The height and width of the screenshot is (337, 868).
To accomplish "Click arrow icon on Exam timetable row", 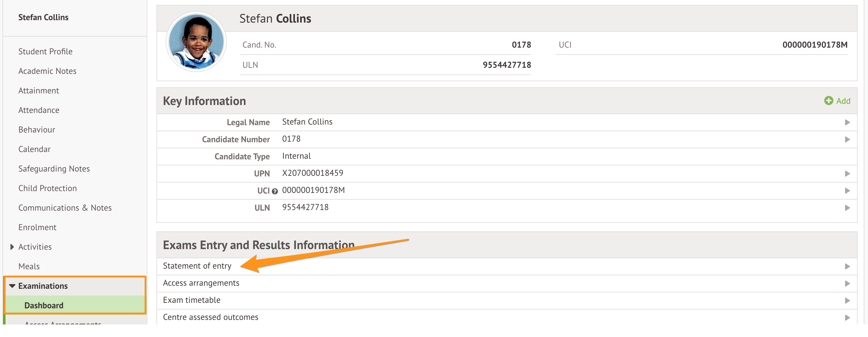I will coord(847,300).
